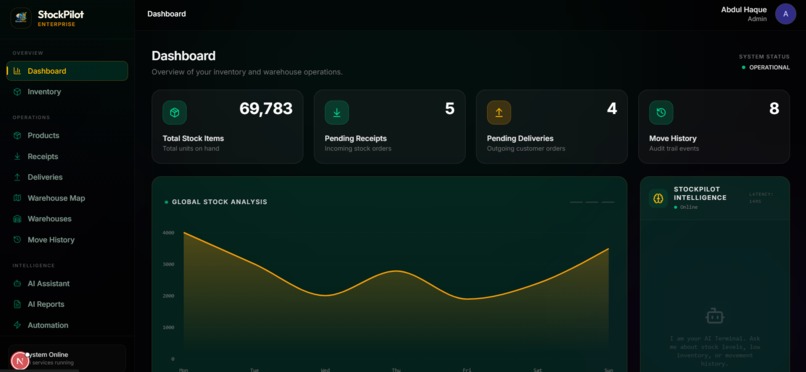Image resolution: width=806 pixels, height=372 pixels.
Task: Click the stock analysis area chart
Action: click(396, 295)
